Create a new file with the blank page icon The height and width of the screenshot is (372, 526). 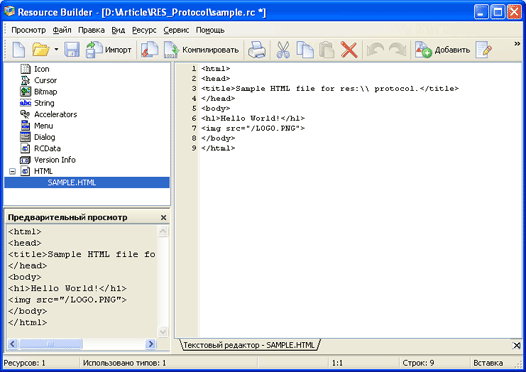19,50
